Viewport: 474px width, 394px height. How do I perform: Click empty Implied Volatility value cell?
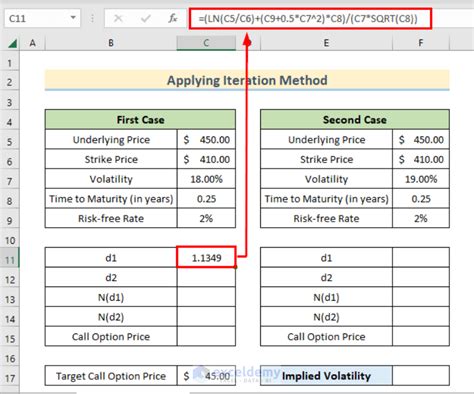click(421, 376)
